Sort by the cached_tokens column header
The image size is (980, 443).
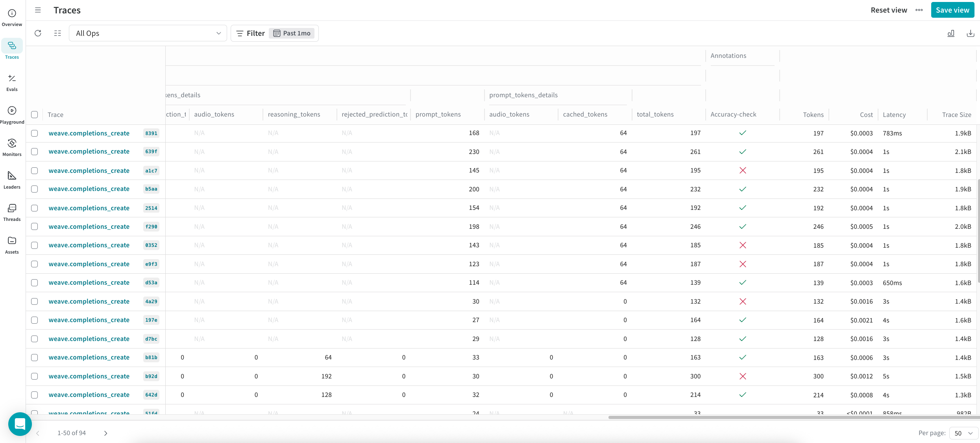point(585,114)
